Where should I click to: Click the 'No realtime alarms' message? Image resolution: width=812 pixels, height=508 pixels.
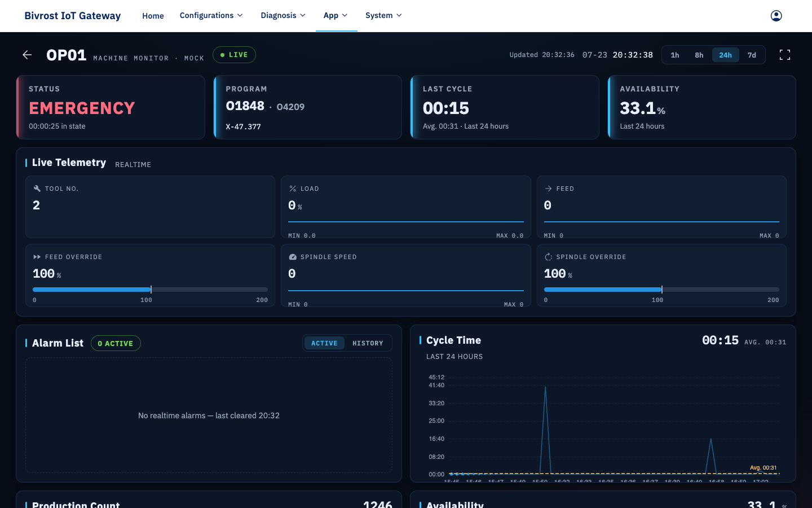coord(209,415)
